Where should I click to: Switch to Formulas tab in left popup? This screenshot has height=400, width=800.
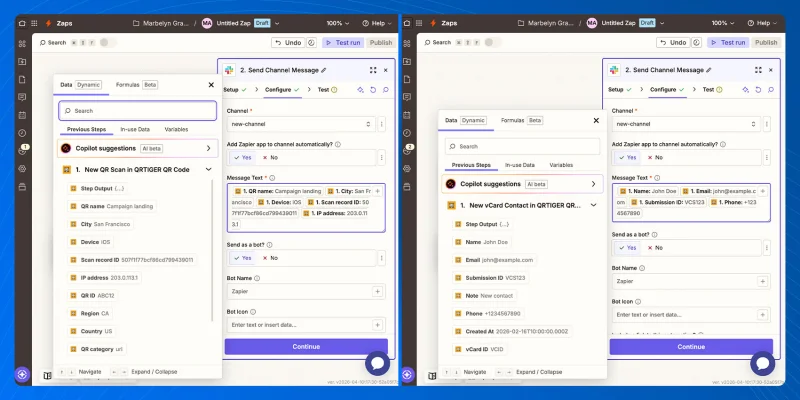tap(136, 85)
